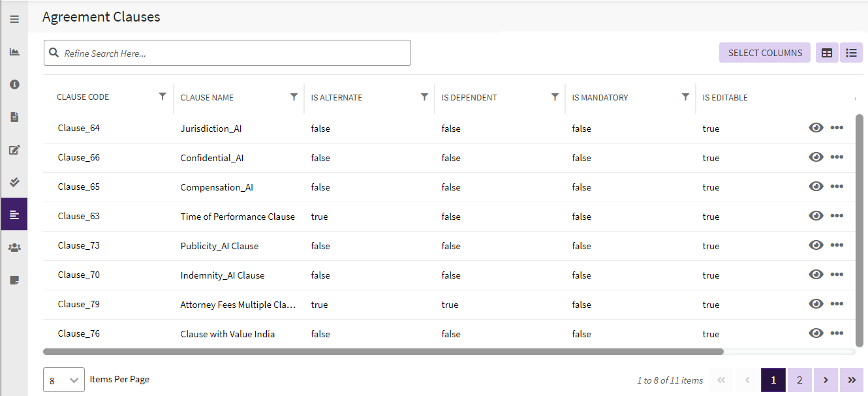Viewport: 868px width, 396px height.
Task: Click the sticky note sidebar icon
Action: 14,280
